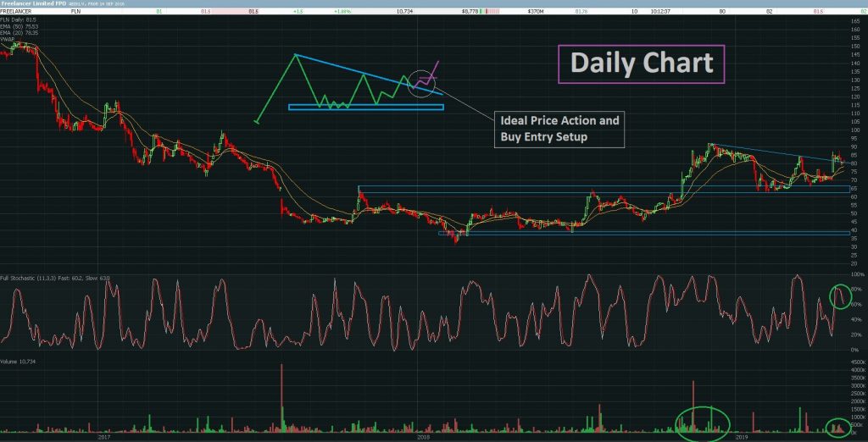Select the FREELANCER name cell in quote row
Image resolution: width=868 pixels, height=442 pixels.
pyautogui.click(x=15, y=11)
